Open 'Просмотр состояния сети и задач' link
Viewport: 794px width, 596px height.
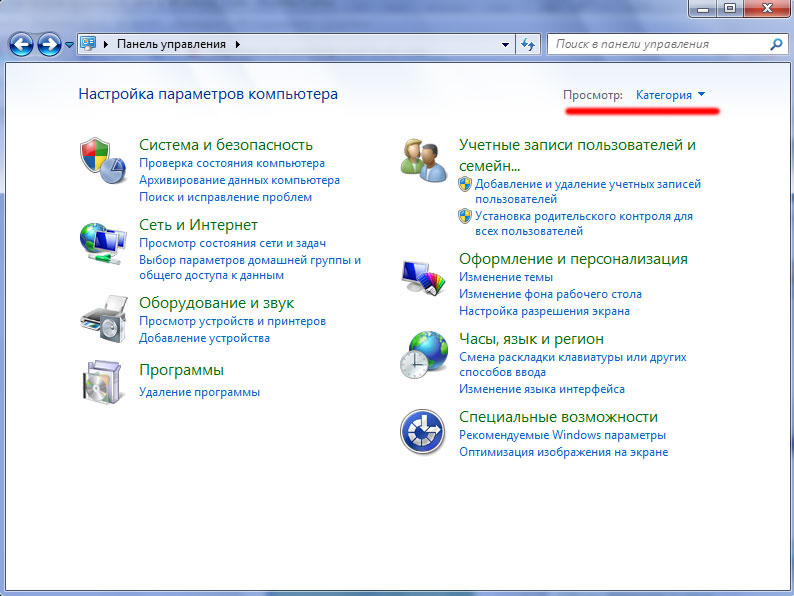[x=232, y=243]
